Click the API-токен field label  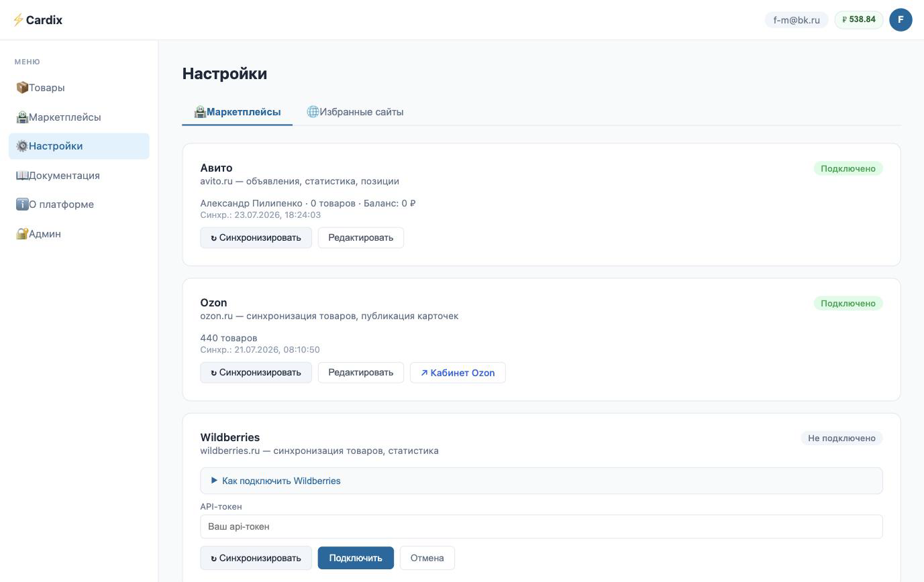[221, 506]
